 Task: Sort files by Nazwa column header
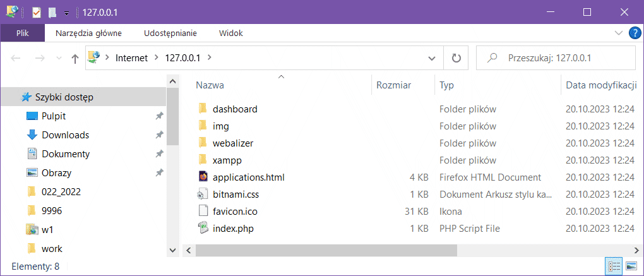[210, 85]
